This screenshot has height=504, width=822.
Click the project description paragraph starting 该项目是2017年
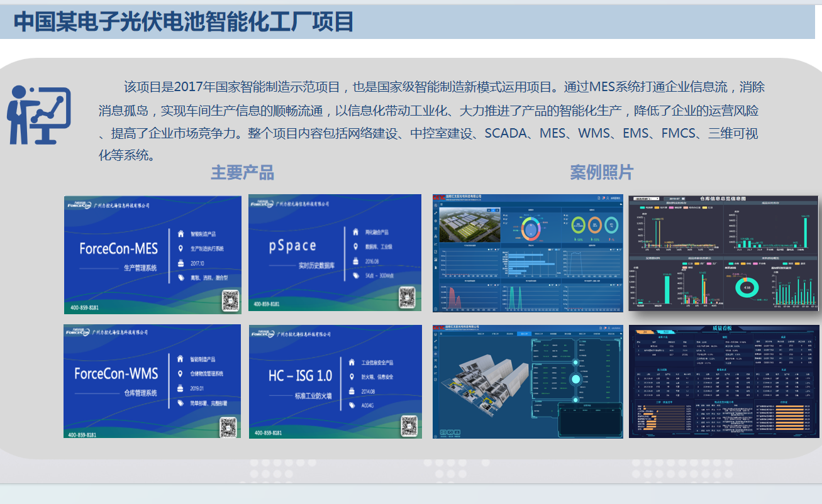(x=431, y=121)
